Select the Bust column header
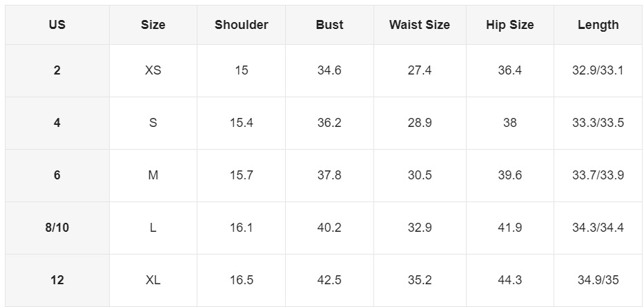 coord(329,25)
